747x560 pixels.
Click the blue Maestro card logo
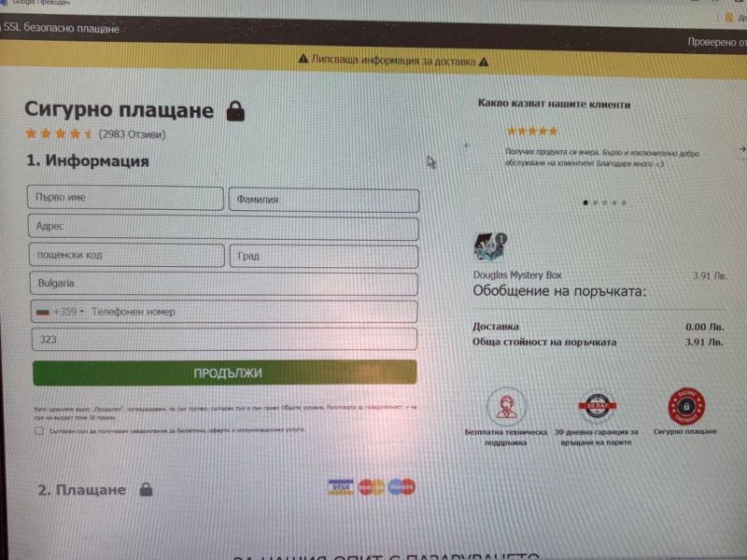(402, 486)
